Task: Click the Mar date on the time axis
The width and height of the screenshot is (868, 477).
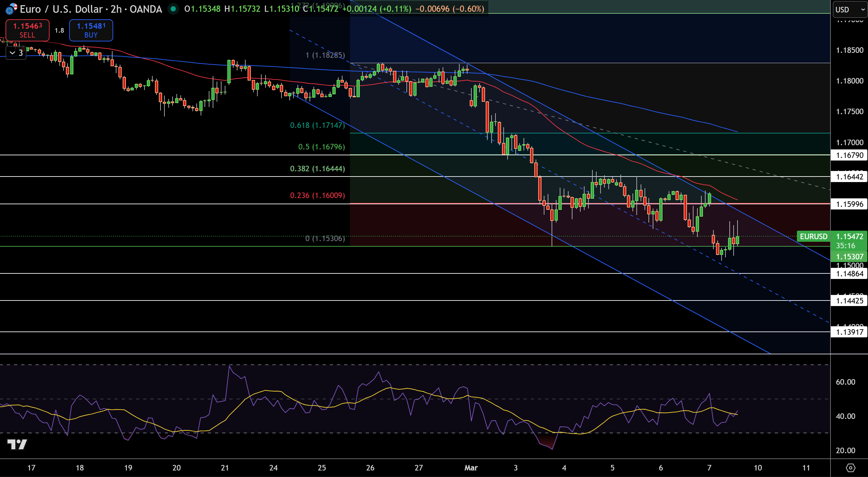Action: pos(471,468)
